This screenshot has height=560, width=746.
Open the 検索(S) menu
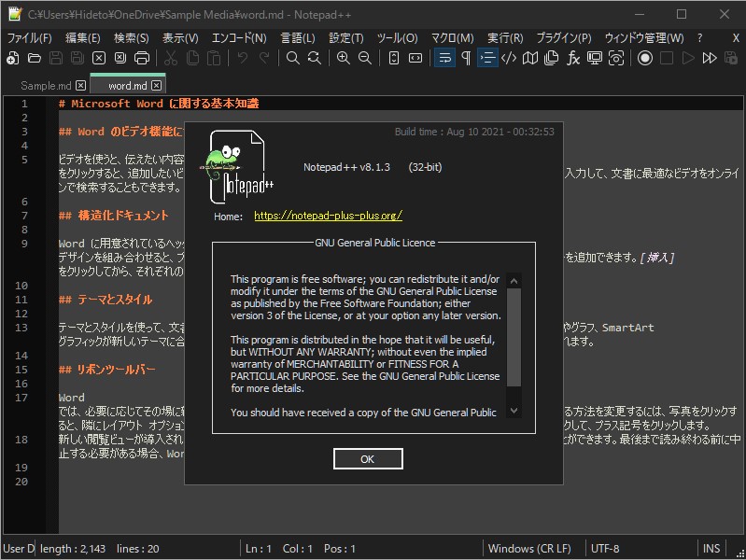(132, 38)
